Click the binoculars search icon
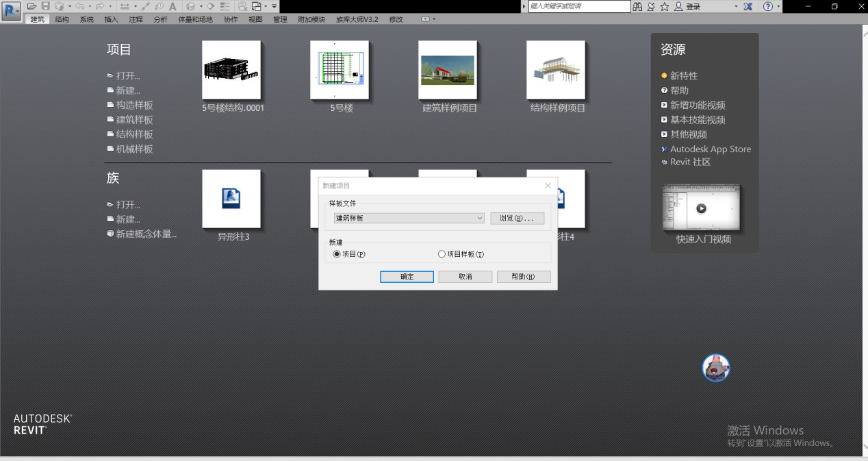The width and height of the screenshot is (868, 461). 637,6
